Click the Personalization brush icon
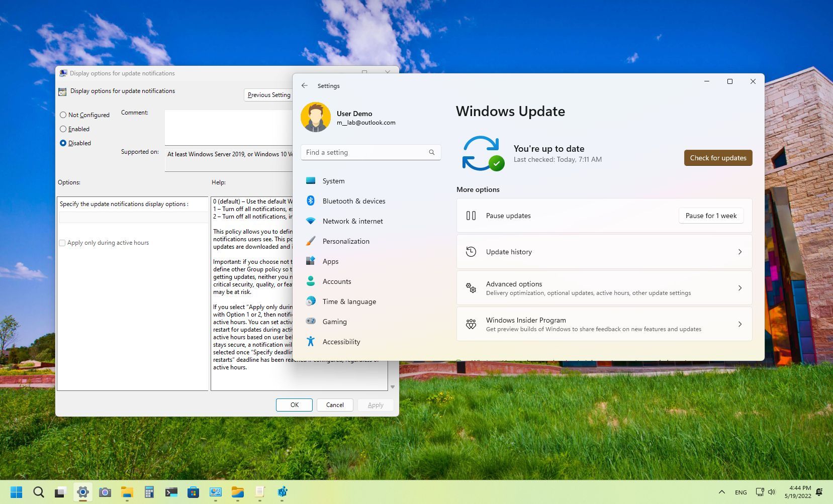The image size is (833, 504). coord(311,241)
